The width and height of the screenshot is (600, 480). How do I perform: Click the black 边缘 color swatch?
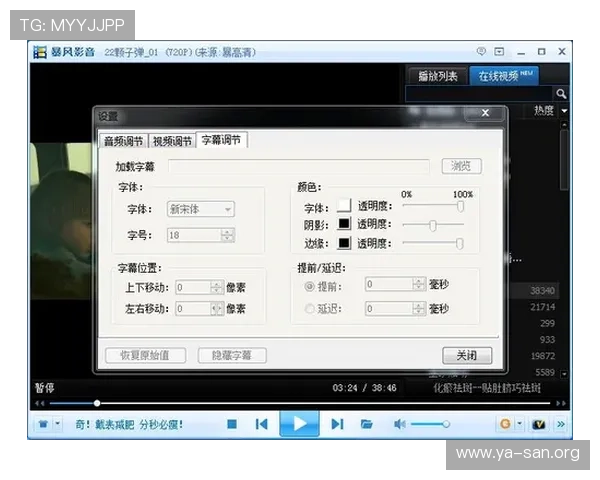click(x=344, y=243)
